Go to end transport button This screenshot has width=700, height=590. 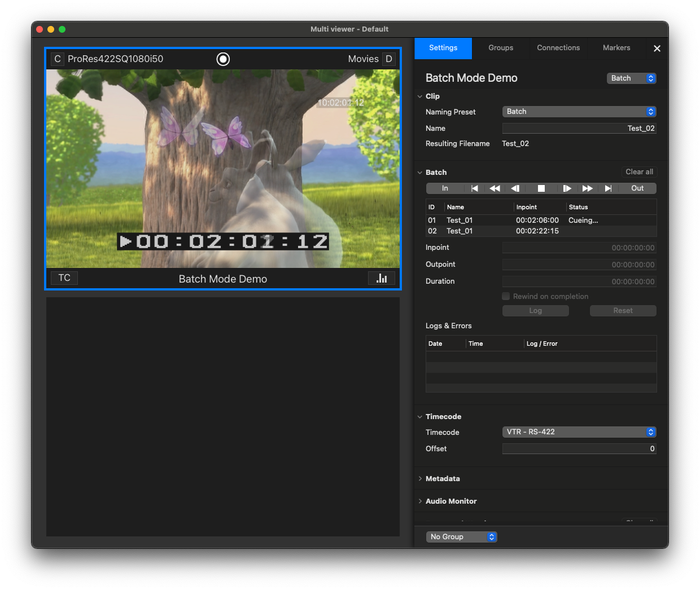608,188
